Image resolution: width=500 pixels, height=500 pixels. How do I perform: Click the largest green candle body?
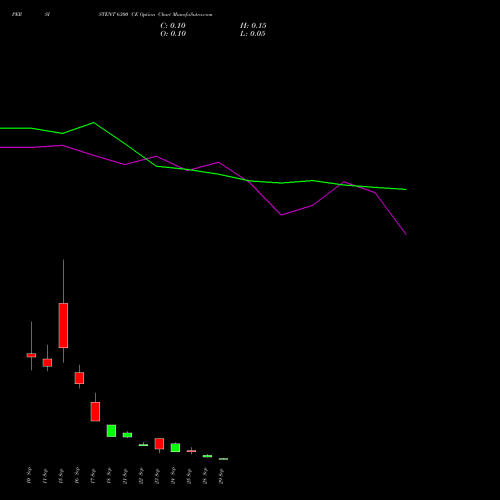click(111, 431)
